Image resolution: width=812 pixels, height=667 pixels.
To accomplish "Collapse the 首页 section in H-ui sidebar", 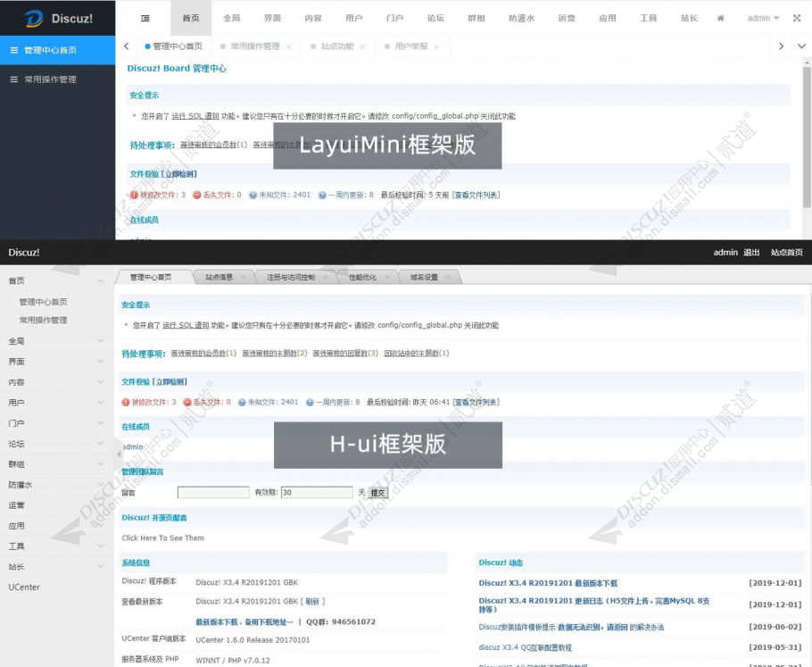I will pyautogui.click(x=101, y=281).
